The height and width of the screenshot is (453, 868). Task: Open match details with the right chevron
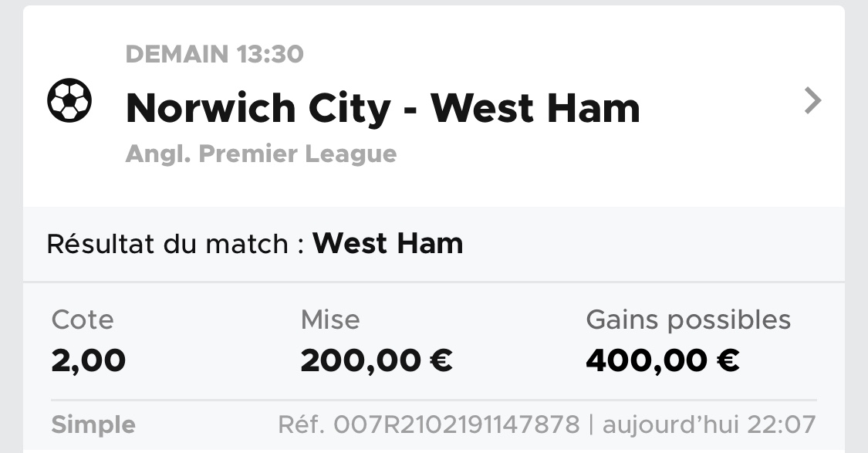click(812, 101)
